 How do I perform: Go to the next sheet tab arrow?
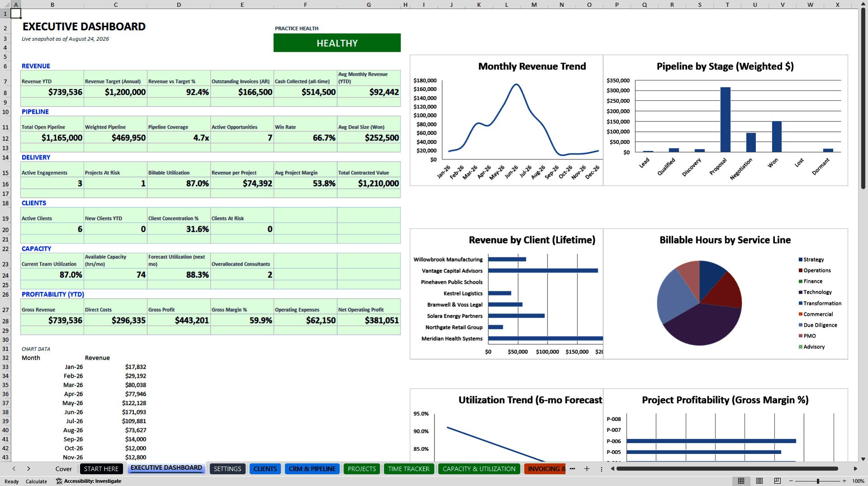pyautogui.click(x=28, y=469)
